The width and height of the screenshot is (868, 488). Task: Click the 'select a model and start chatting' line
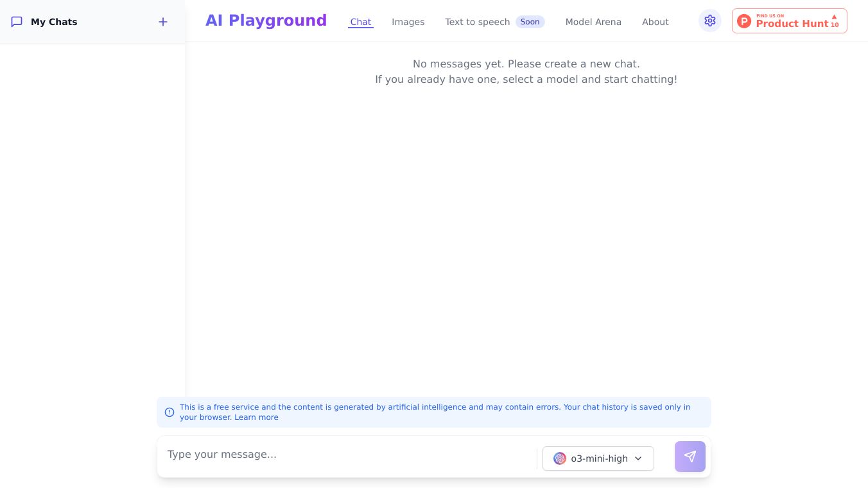pyautogui.click(x=526, y=79)
